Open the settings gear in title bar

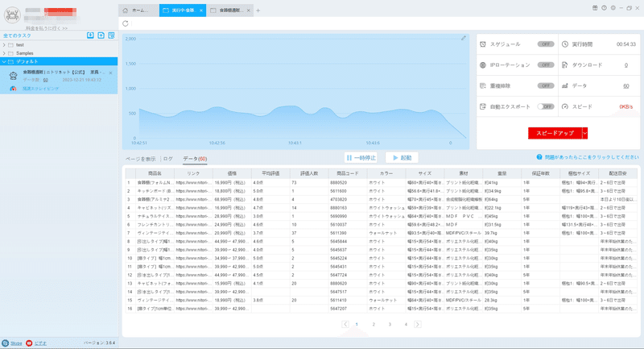tap(613, 8)
